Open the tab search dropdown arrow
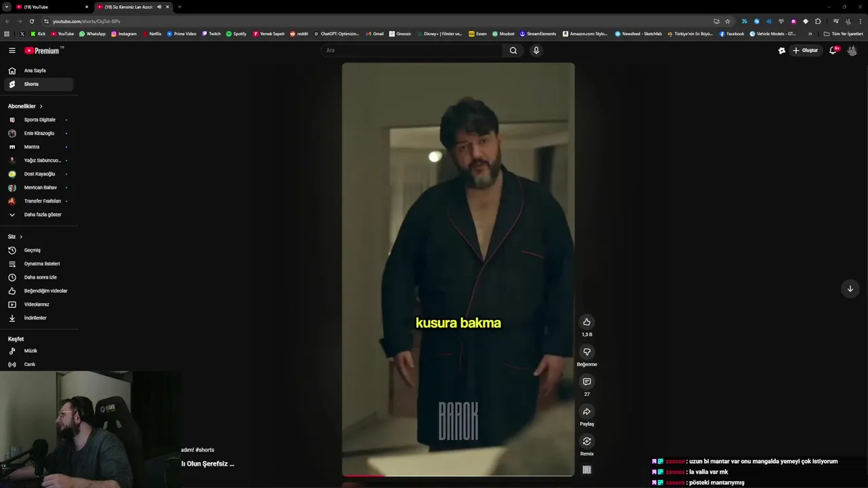The width and height of the screenshot is (868, 488). coord(6,7)
